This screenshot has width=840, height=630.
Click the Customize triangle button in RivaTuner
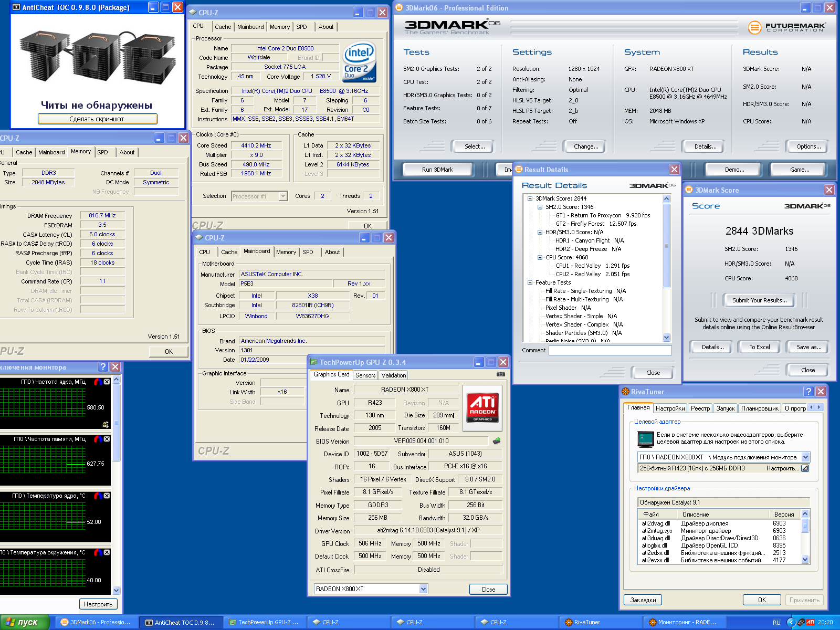pyautogui.click(x=805, y=468)
